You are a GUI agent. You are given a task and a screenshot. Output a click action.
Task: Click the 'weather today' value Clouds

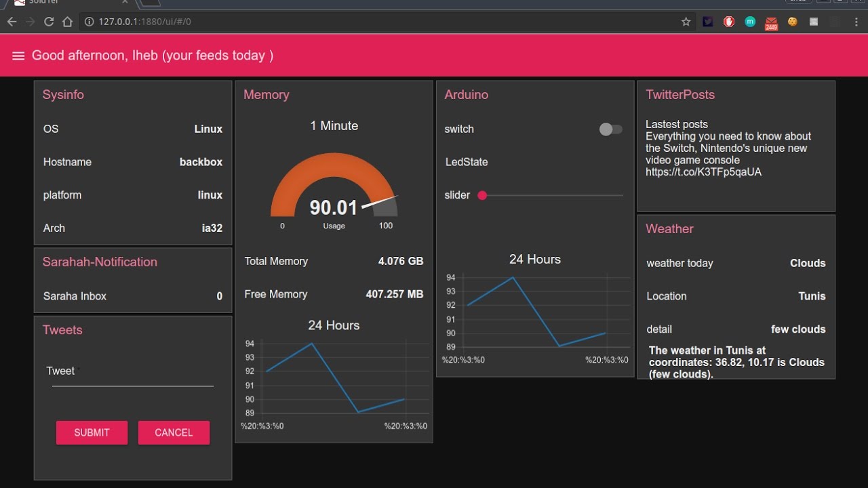[808, 263]
